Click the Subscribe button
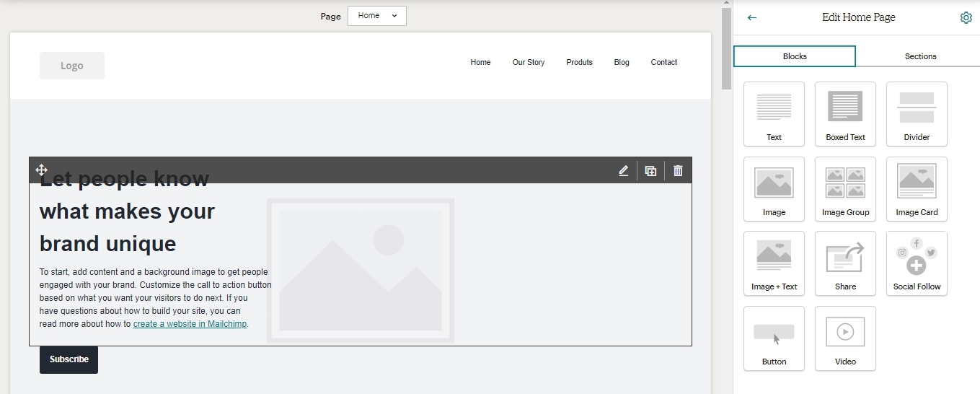Viewport: 980px width, 394px height. point(69,359)
